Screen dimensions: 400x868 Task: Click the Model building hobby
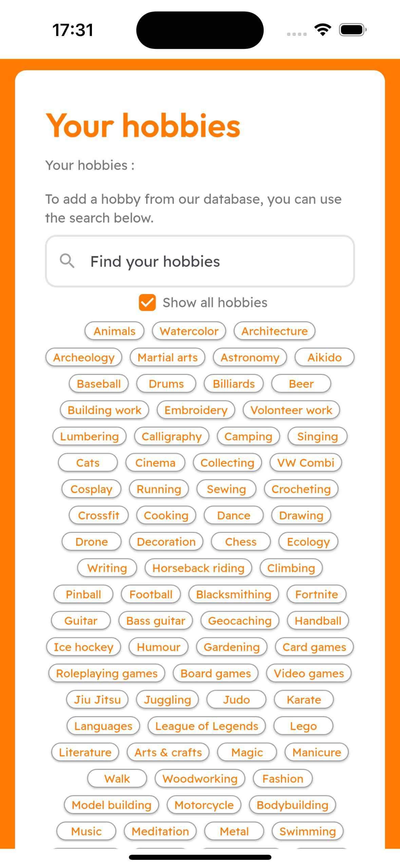pyautogui.click(x=111, y=805)
